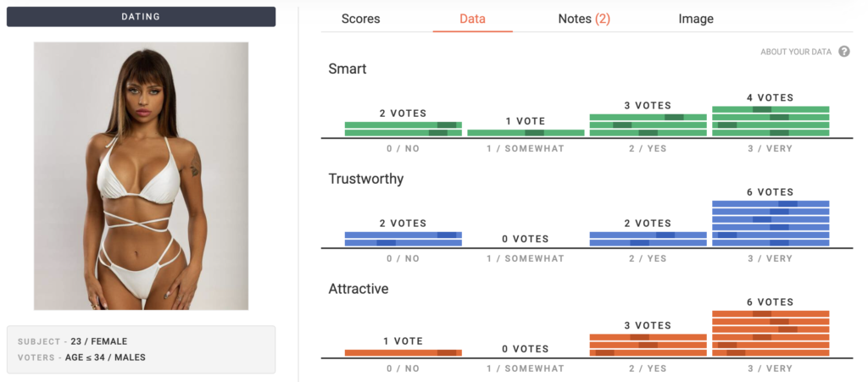
Task: Click the Smart 1 / Somewhat vote bar
Action: coord(526,133)
